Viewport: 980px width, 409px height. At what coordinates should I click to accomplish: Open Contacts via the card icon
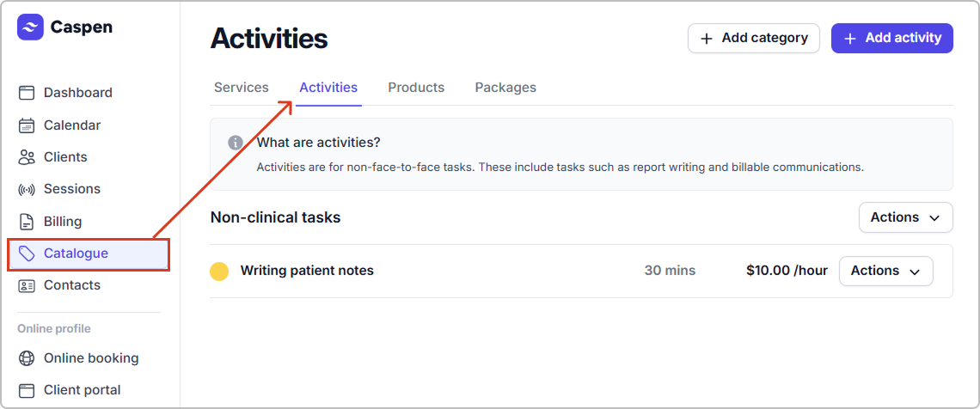(27, 285)
